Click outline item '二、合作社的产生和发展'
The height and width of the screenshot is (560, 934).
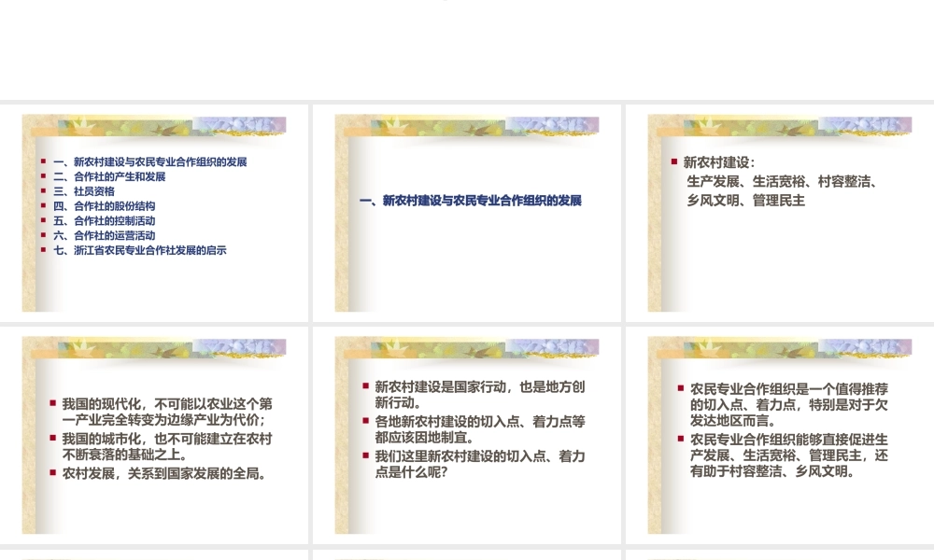pos(109,176)
